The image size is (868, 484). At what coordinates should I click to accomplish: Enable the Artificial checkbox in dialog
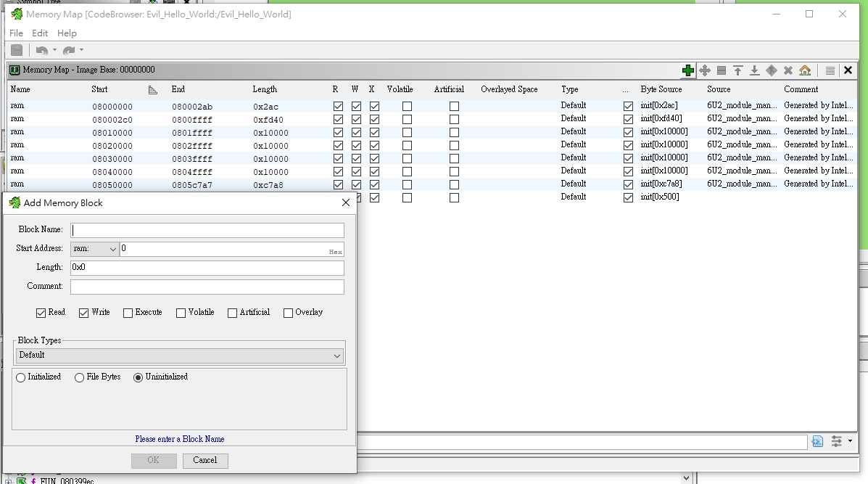coord(233,313)
